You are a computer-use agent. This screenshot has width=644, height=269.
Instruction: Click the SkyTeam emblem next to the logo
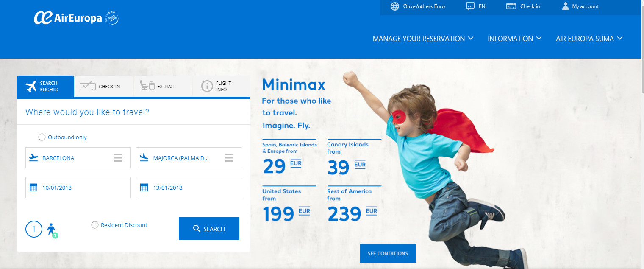pyautogui.click(x=111, y=18)
